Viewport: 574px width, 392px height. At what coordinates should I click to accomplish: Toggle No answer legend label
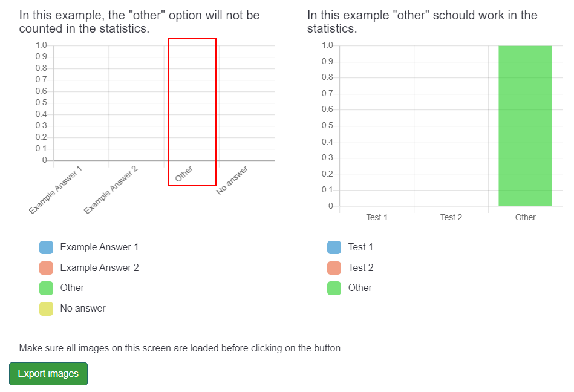(x=83, y=309)
